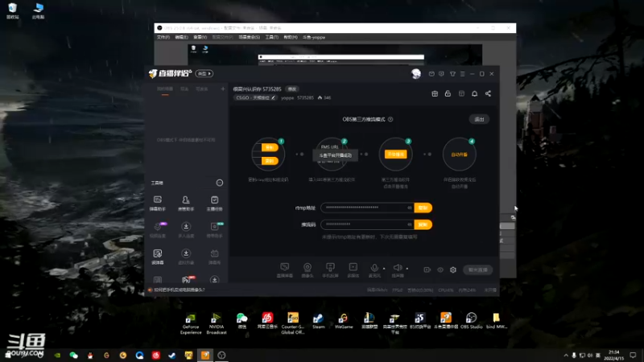Click the store icon in the room header

(x=461, y=93)
